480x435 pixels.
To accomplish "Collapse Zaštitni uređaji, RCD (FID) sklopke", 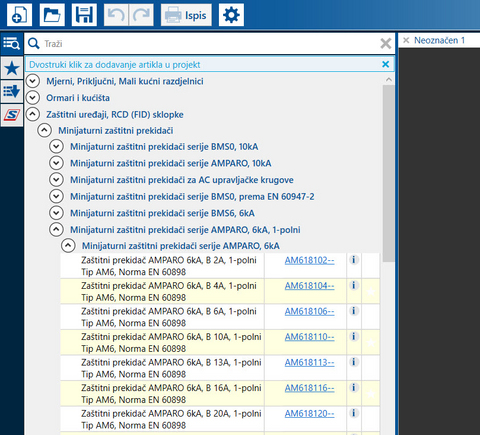I will pyautogui.click(x=33, y=114).
